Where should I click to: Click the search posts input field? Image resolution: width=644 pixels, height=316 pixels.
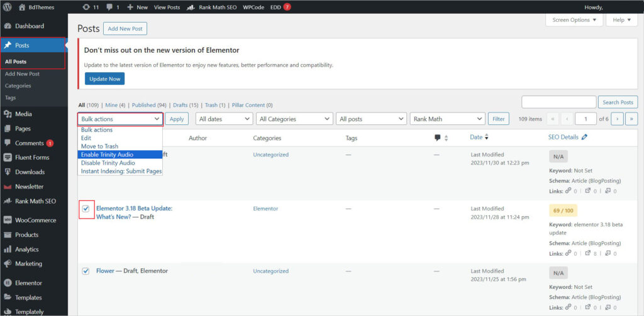(x=558, y=102)
